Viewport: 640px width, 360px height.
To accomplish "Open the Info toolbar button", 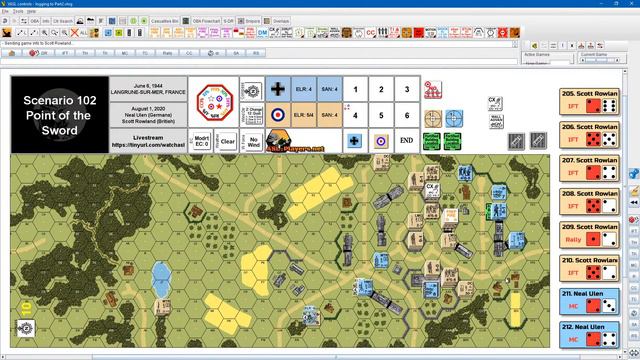I will [x=45, y=21].
